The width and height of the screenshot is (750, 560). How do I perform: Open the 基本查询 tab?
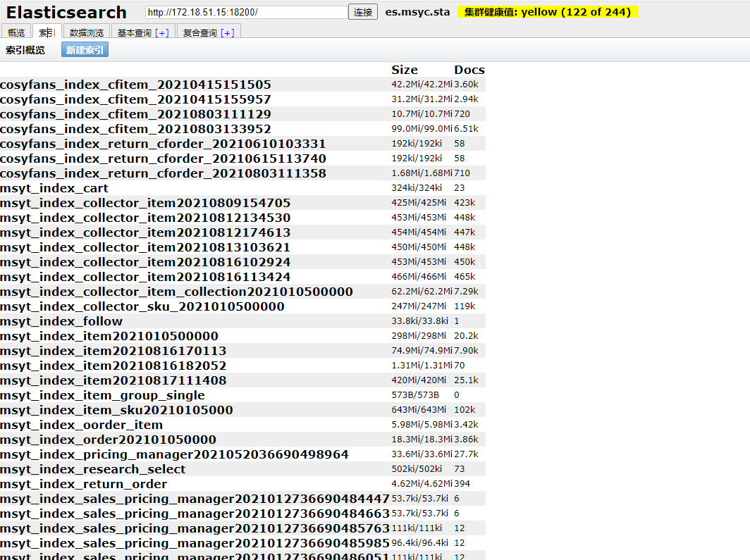pyautogui.click(x=135, y=32)
